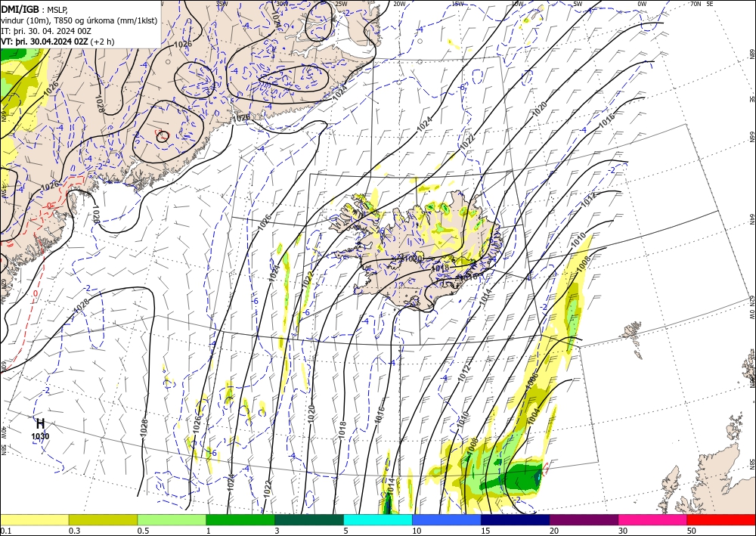Screen dimensions: 756x536
Task: Click the 'H' high-pressure marker
Action: tap(41, 423)
